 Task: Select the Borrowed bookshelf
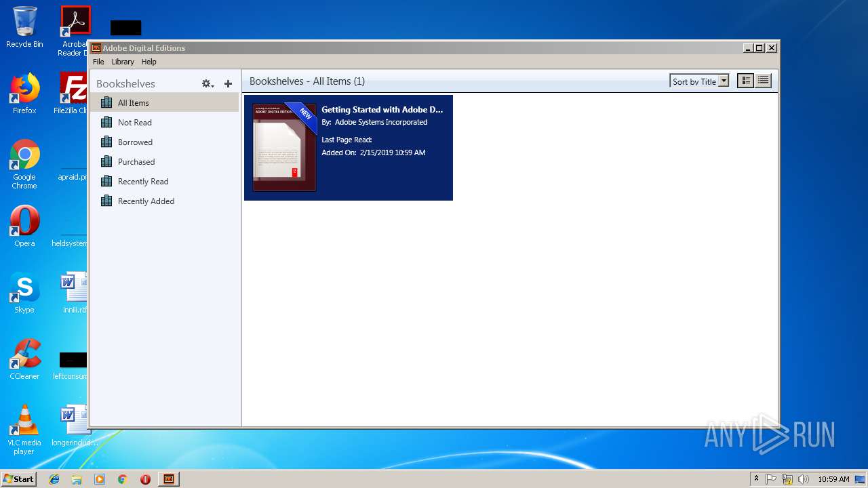click(165, 142)
